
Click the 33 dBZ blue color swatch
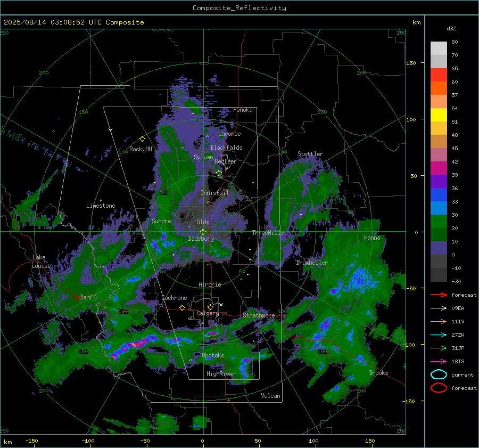(439, 208)
